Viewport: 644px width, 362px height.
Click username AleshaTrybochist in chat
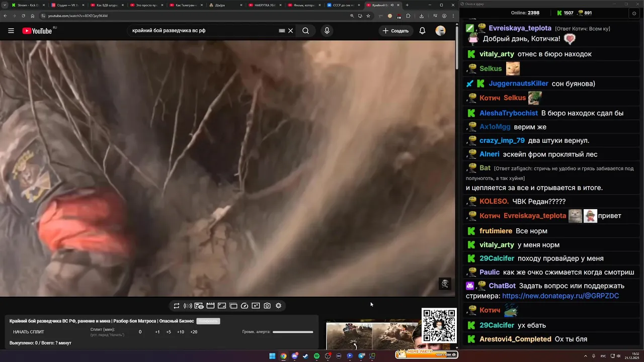click(509, 113)
